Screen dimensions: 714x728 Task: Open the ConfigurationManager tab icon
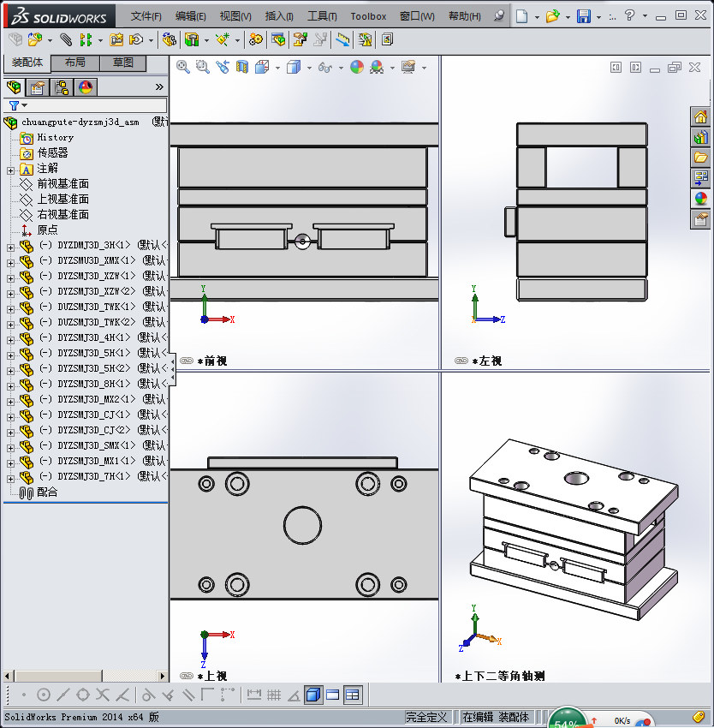click(x=62, y=87)
